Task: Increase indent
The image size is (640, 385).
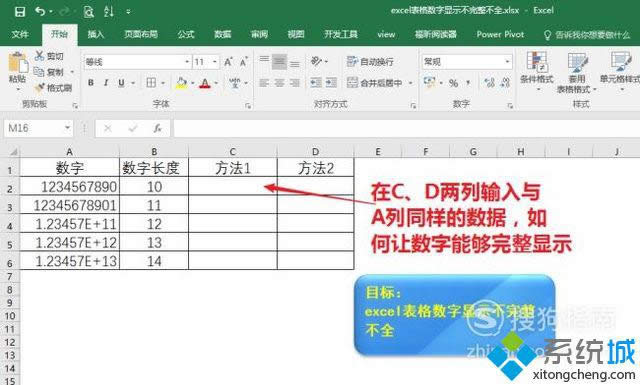Action: tap(331, 83)
